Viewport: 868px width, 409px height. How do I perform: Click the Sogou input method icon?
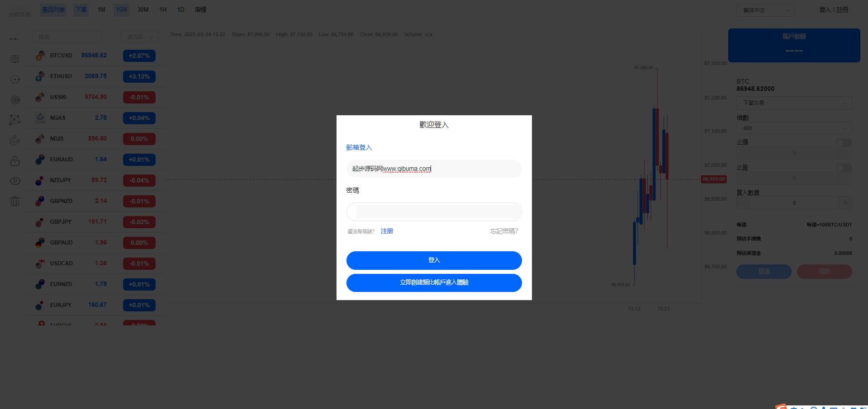[781, 407]
